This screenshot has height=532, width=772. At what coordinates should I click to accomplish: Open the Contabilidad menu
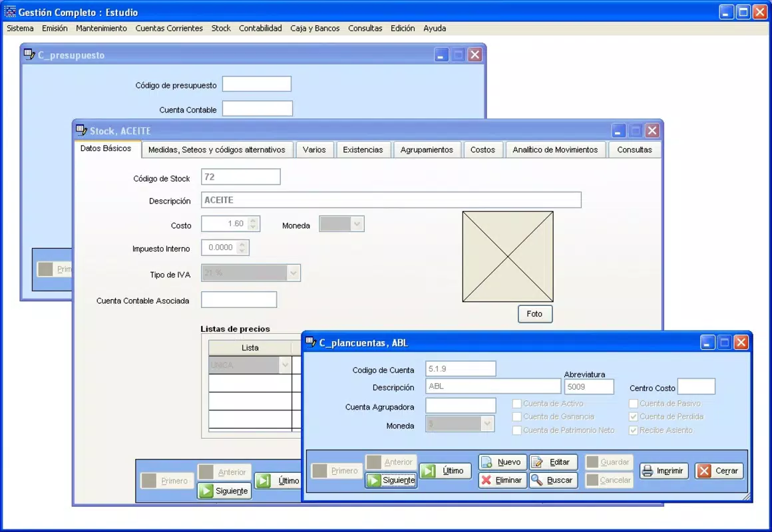click(x=260, y=29)
